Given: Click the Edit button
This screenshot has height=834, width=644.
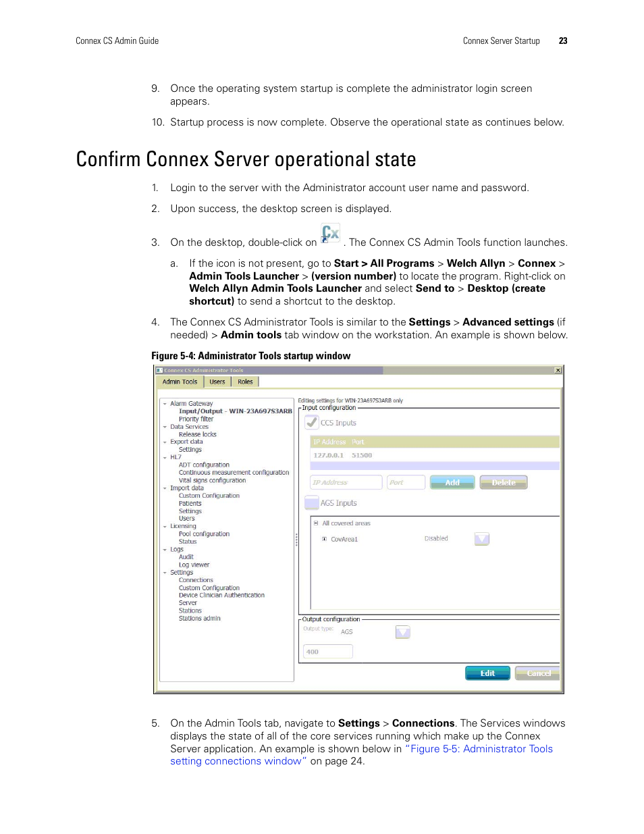Looking at the screenshot, I should pos(487,673).
